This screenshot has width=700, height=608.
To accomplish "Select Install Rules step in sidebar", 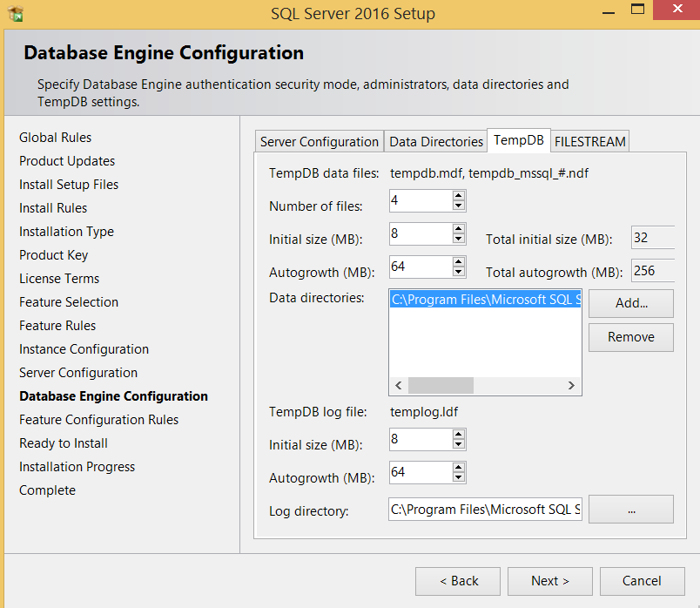I will pyautogui.click(x=53, y=208).
